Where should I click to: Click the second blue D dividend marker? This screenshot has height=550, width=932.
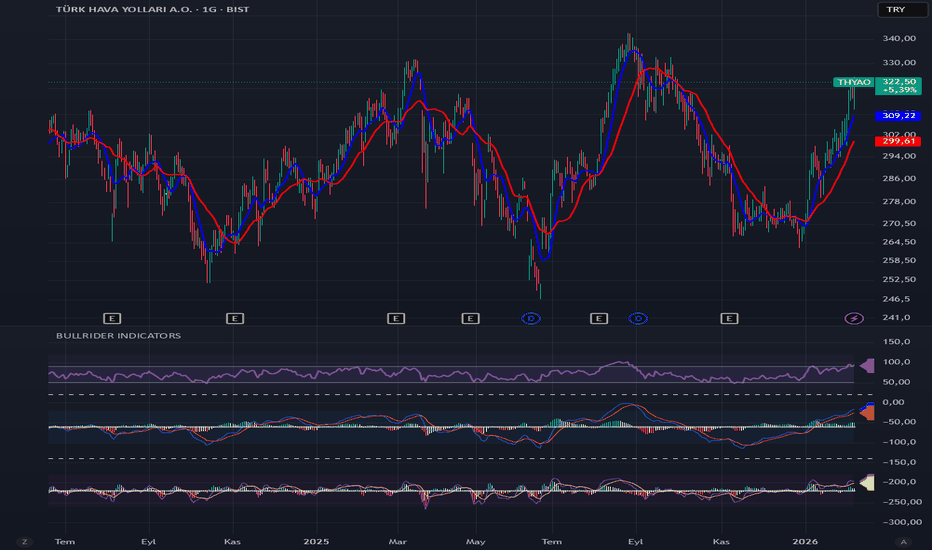[638, 318]
